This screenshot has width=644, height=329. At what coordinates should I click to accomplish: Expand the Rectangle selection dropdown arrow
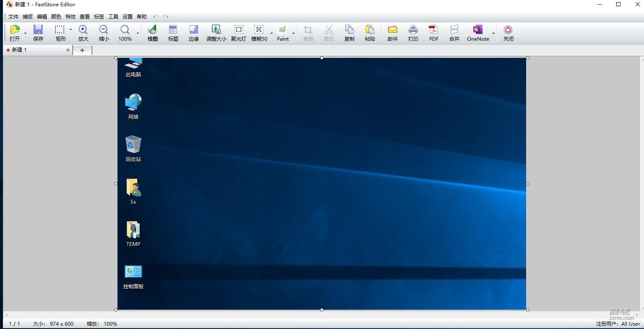(70, 30)
